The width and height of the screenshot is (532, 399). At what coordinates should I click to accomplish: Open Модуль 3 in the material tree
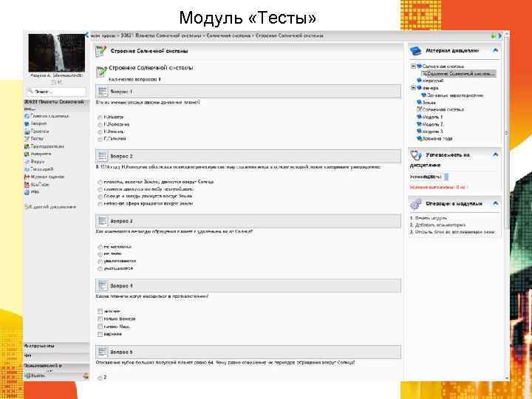[432, 132]
